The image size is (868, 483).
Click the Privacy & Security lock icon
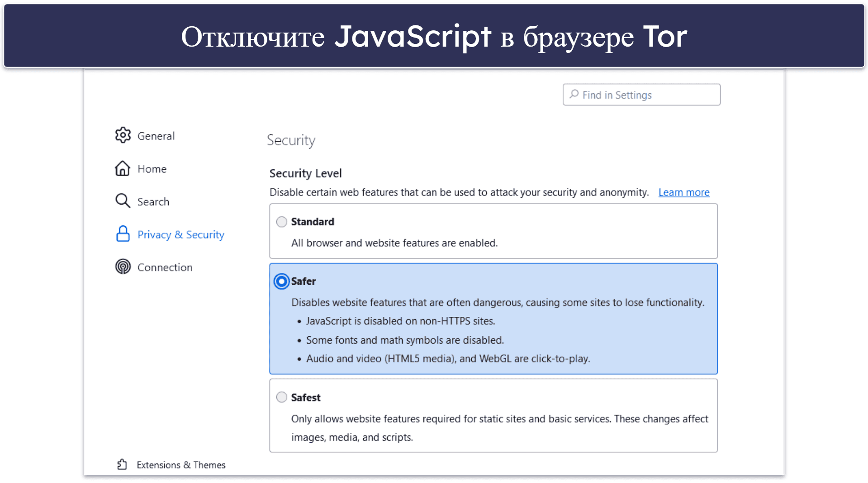pos(123,234)
